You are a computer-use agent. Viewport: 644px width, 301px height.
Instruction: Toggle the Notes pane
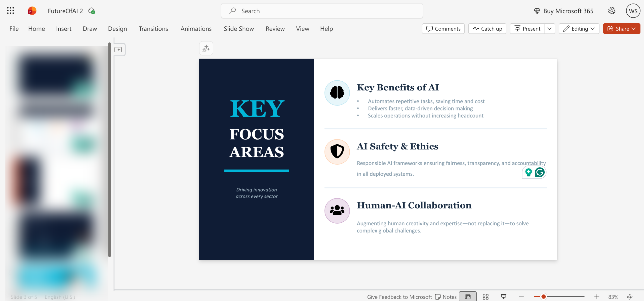pos(446,297)
